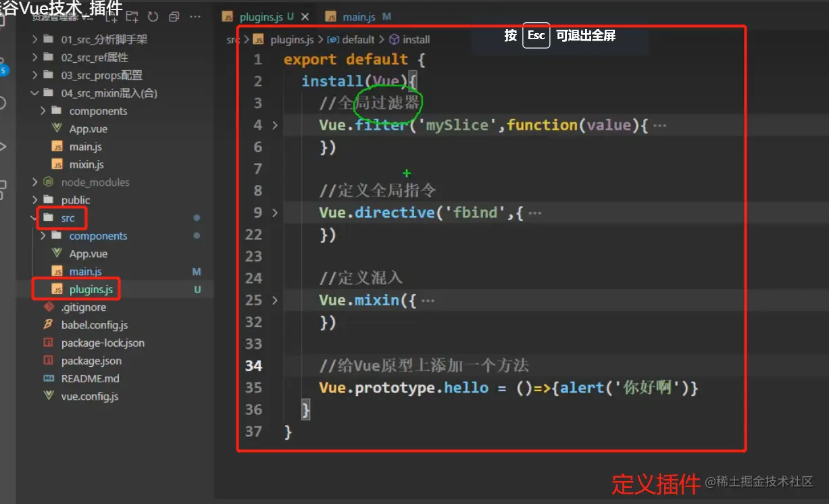Select the src folder

pyautogui.click(x=68, y=218)
